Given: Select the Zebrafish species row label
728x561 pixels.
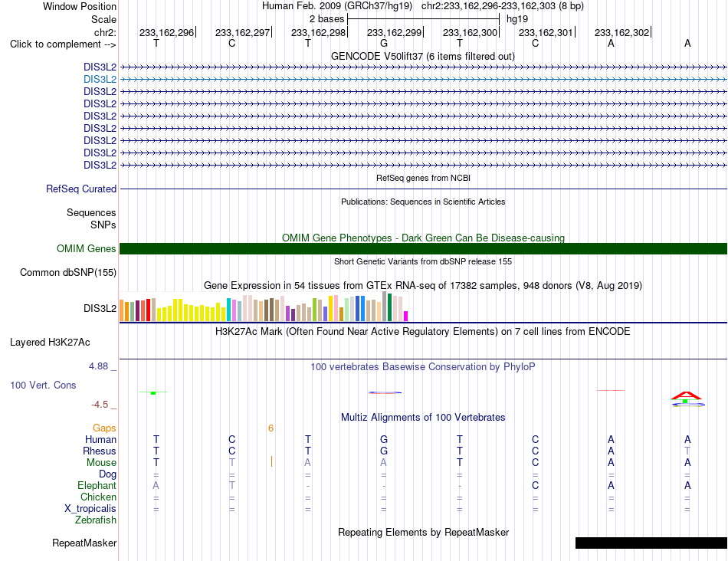Looking at the screenshot, I should click(96, 520).
